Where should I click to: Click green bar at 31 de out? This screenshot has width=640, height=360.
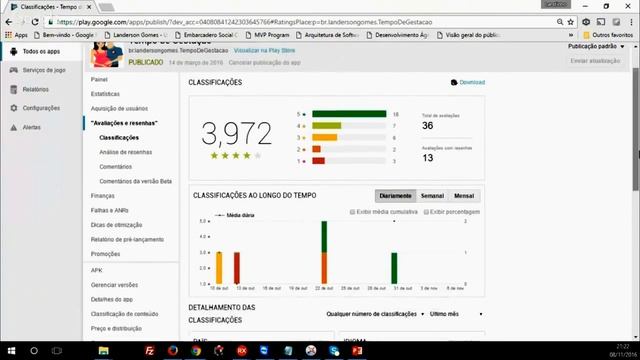pos(394,268)
